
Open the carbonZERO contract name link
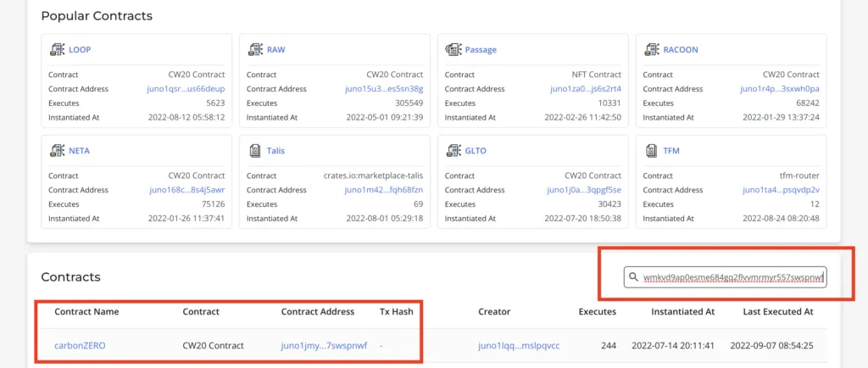[x=80, y=346]
